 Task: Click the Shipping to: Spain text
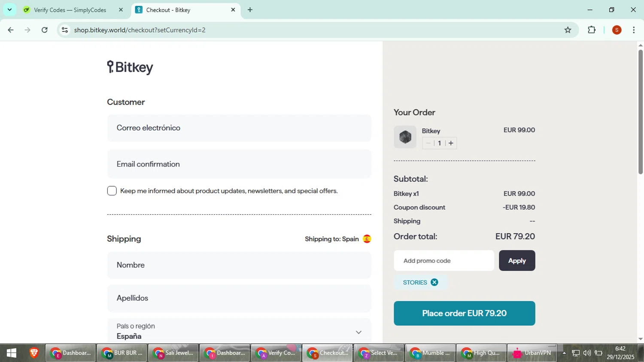point(332,239)
